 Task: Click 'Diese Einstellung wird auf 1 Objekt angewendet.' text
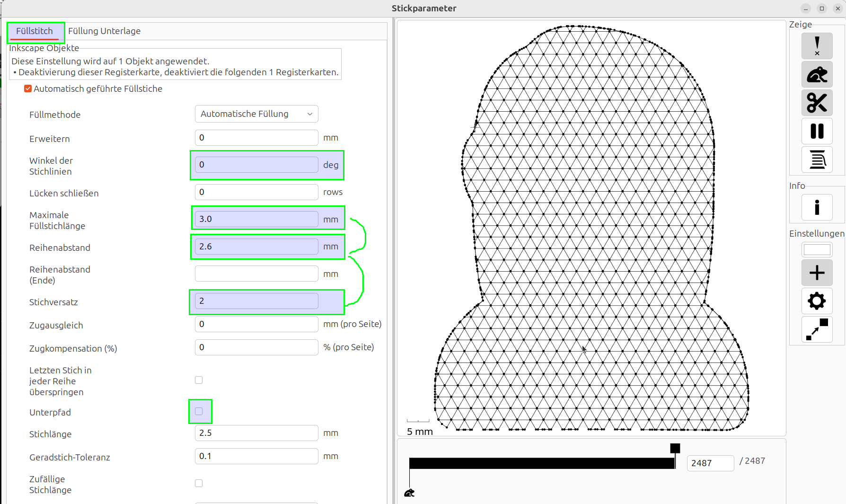point(110,62)
